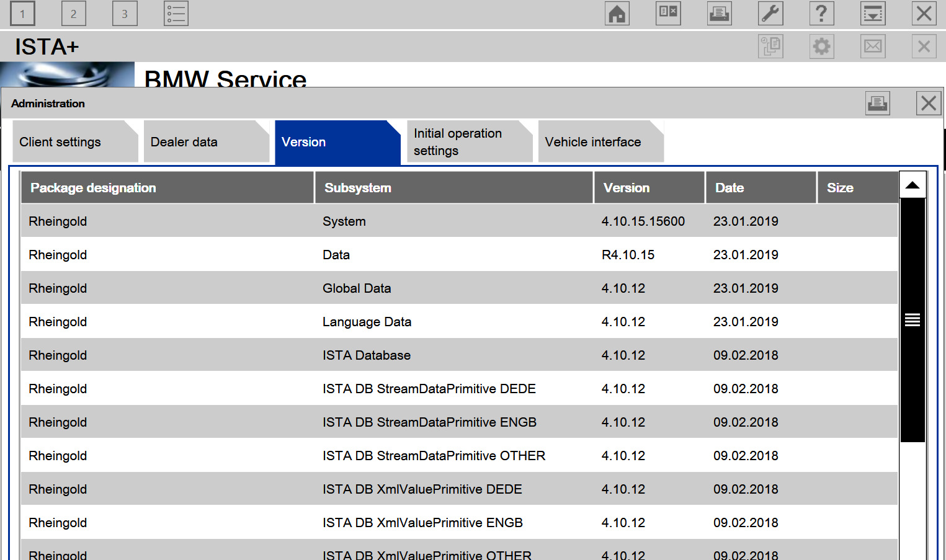Click the number 2 box icon
The width and height of the screenshot is (946, 560).
pyautogui.click(x=74, y=14)
